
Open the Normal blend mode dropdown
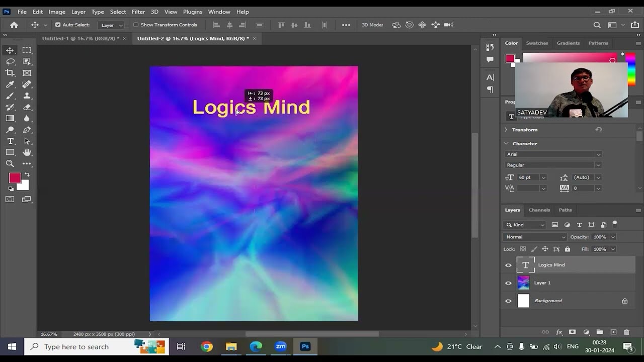click(x=535, y=237)
